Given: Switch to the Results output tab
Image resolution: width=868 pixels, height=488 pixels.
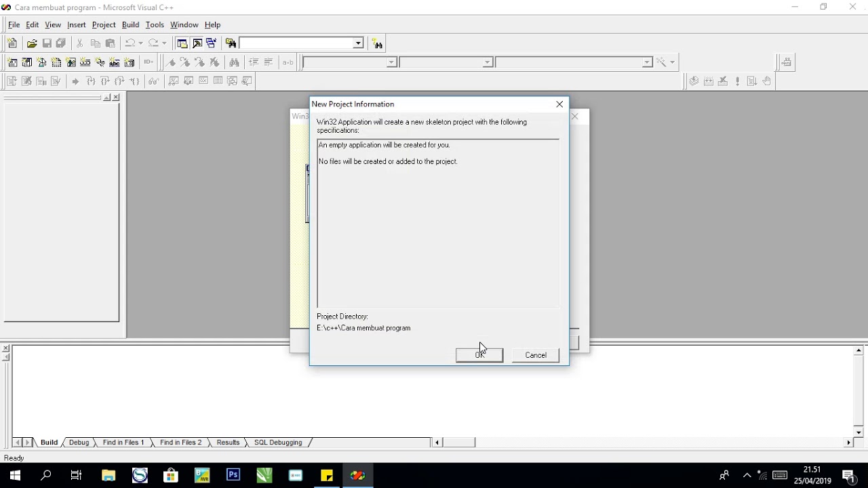Looking at the screenshot, I should pyautogui.click(x=229, y=443).
